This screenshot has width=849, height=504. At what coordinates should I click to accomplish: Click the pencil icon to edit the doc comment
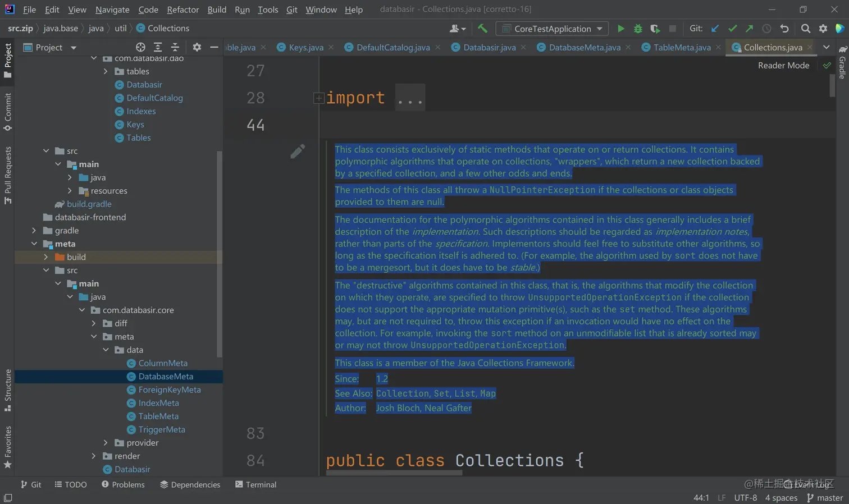pos(298,151)
